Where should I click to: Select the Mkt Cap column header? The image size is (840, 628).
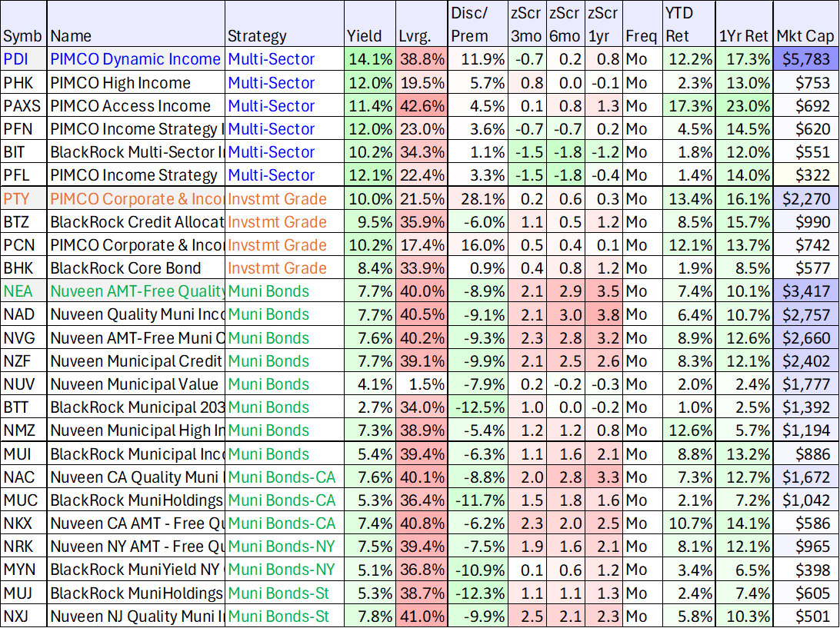tap(805, 24)
